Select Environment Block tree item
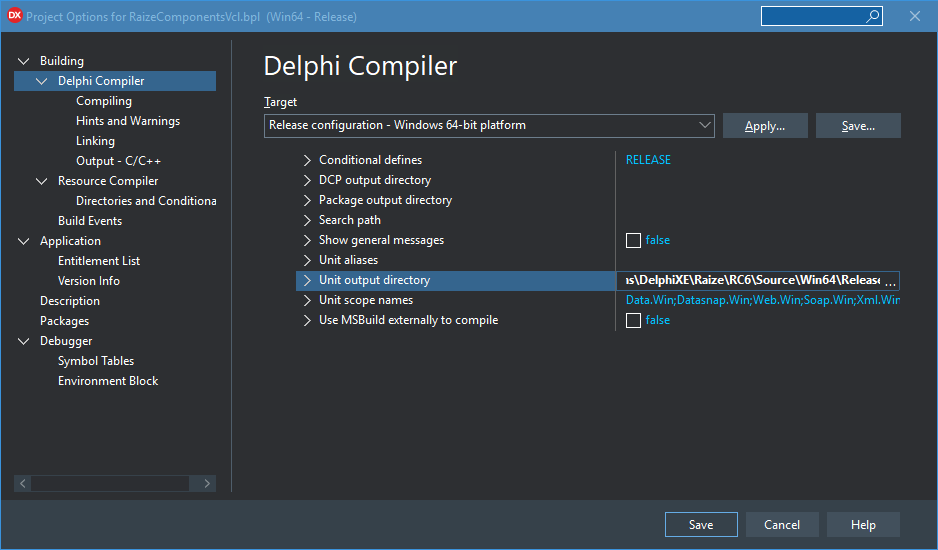The image size is (938, 550). coord(108,381)
